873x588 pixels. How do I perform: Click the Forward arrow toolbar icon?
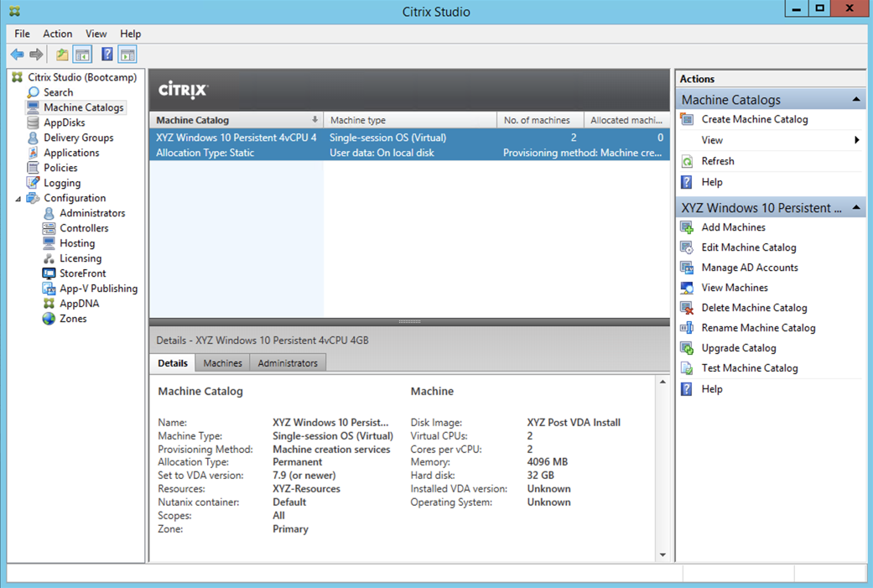coord(36,55)
